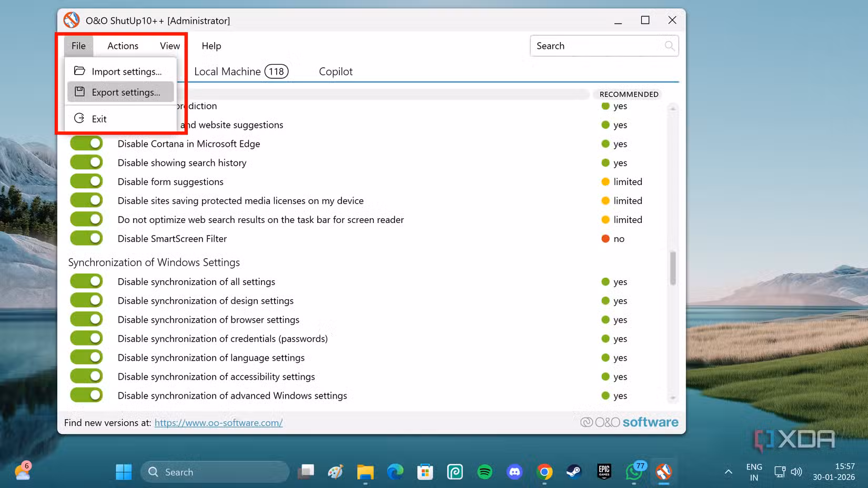The width and height of the screenshot is (868, 488).
Task: Click the scrollbar down arrow
Action: point(672,398)
